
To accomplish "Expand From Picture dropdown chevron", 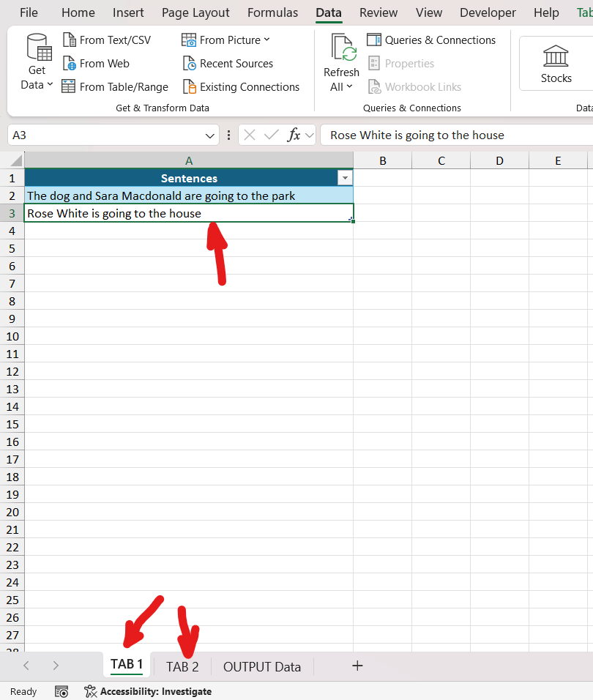I will click(x=266, y=40).
